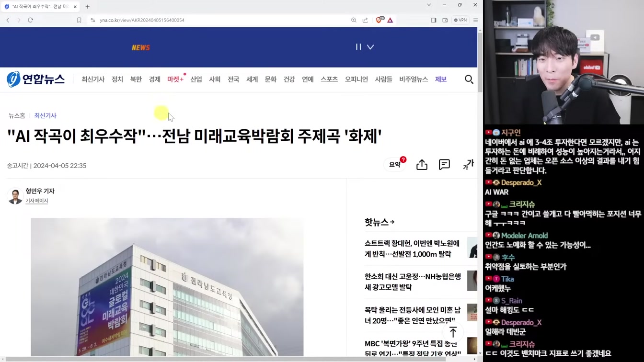Open the 연예 section

coord(308,79)
